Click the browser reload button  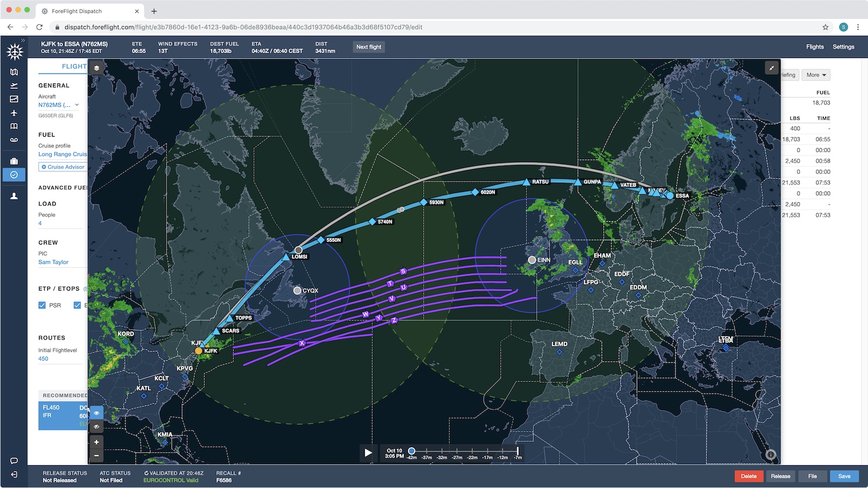point(39,27)
